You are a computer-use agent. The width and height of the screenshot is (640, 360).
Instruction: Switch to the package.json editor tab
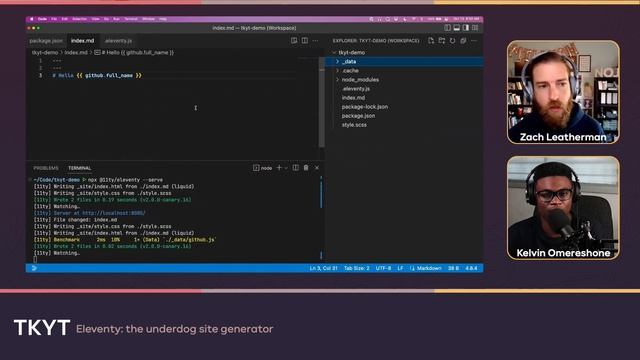click(x=46, y=41)
